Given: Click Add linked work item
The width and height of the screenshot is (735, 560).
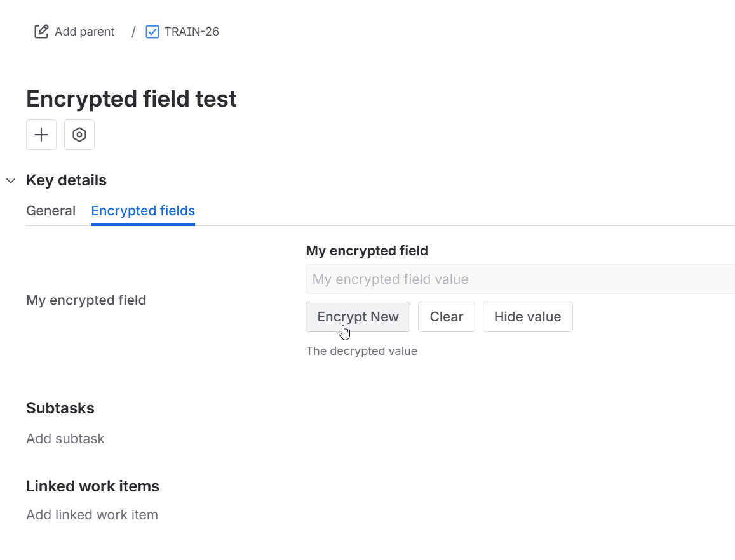Looking at the screenshot, I should [x=91, y=514].
